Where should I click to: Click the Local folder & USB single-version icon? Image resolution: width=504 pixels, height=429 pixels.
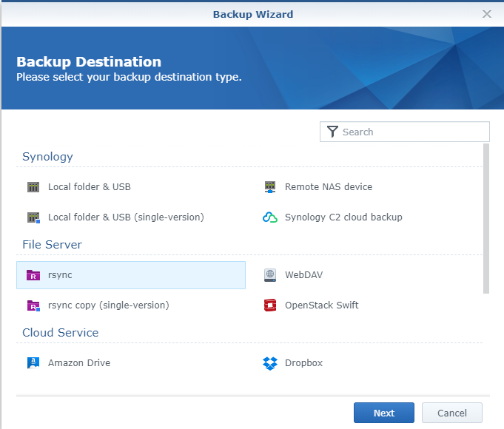(x=33, y=217)
